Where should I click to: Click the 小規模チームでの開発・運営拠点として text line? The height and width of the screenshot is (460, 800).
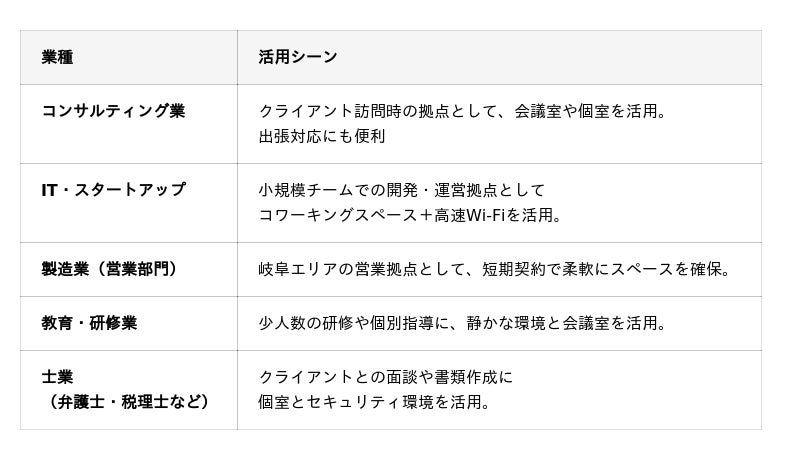pyautogui.click(x=401, y=190)
